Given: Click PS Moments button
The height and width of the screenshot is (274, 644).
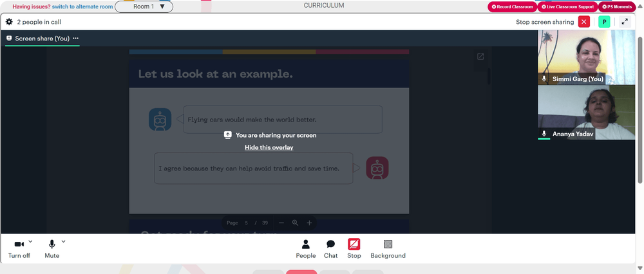Looking at the screenshot, I should [x=616, y=7].
